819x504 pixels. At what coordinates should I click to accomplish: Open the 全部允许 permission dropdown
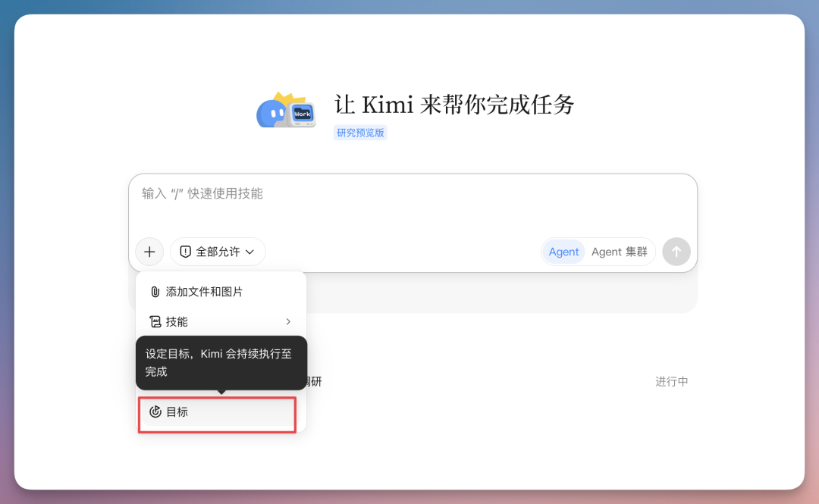click(218, 252)
